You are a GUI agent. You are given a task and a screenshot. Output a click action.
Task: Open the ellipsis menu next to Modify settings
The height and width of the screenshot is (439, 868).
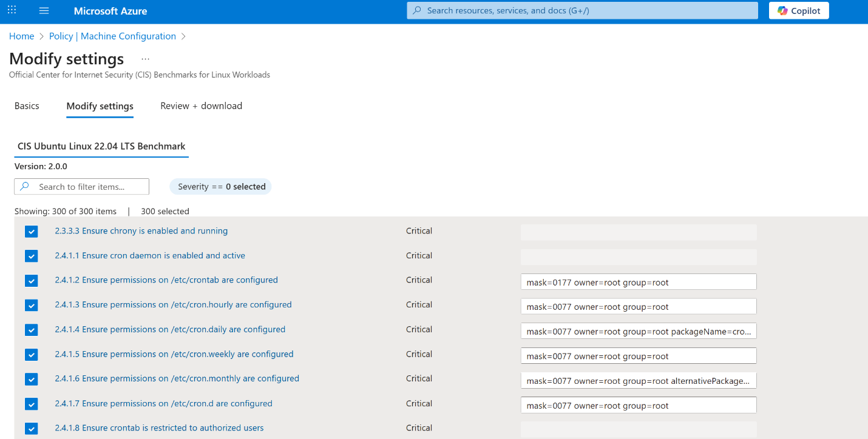[x=144, y=58]
